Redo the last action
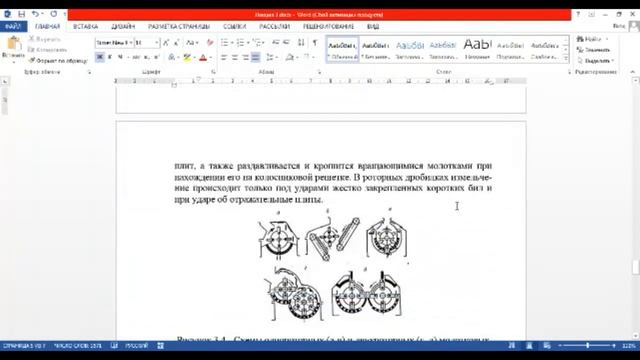 click(x=54, y=14)
